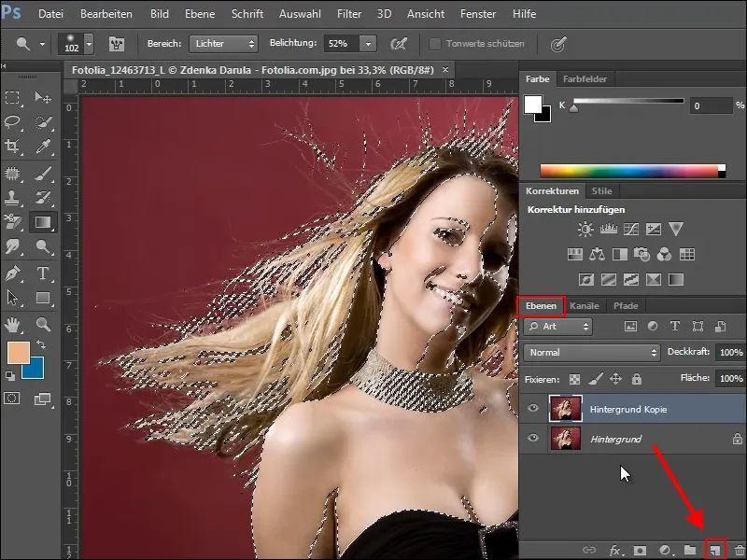Toggle tablet pressure for size
Viewport: 747px width, 560px height.
557,44
